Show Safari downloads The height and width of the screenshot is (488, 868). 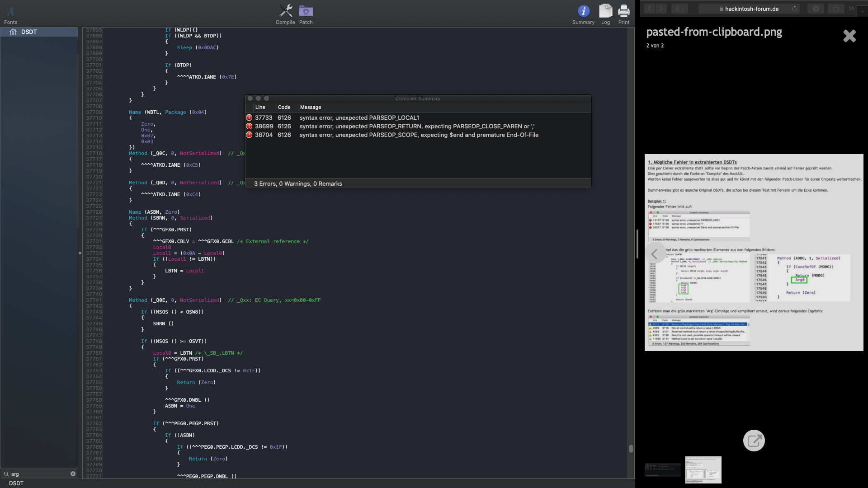[x=816, y=9]
